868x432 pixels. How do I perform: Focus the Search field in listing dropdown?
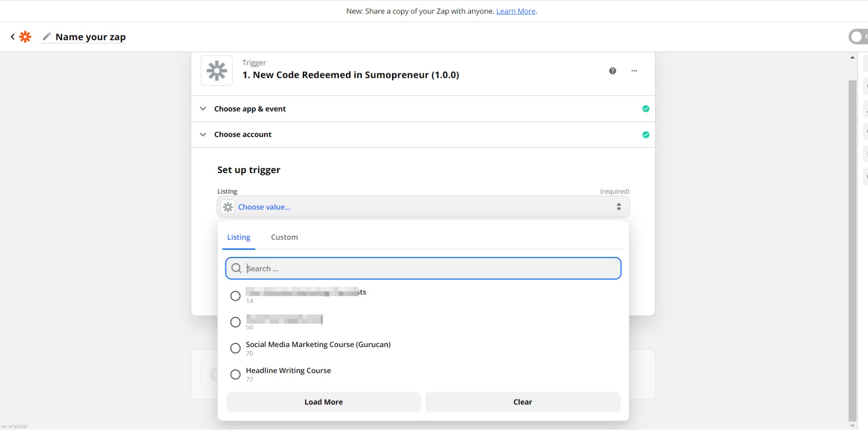click(423, 268)
